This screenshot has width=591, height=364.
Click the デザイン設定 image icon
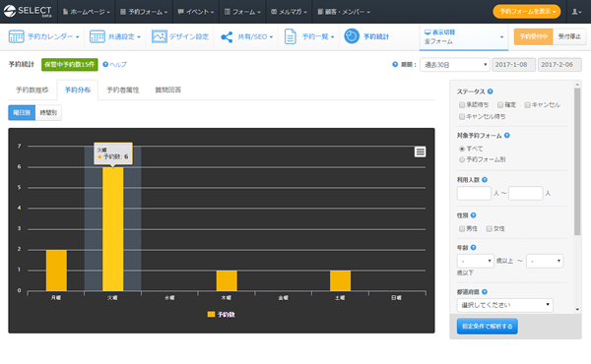[159, 36]
